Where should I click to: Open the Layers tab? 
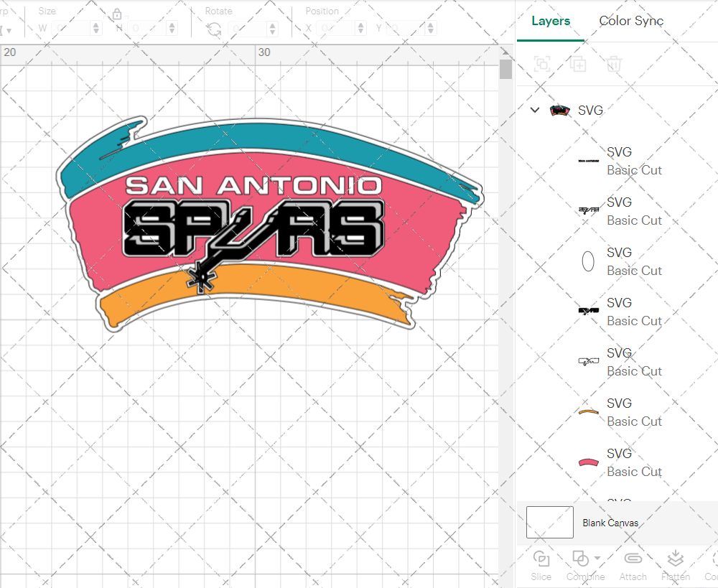tap(551, 21)
